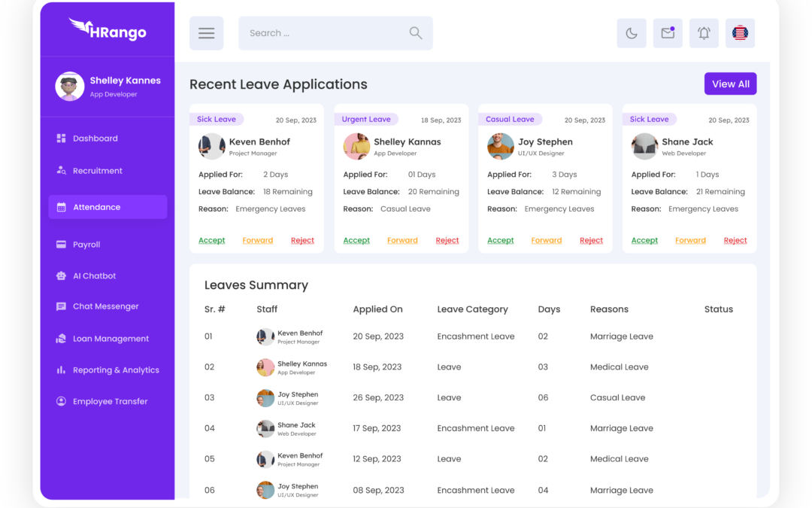This screenshot has height=508, width=812.
Task: Open the notifications bell icon
Action: click(x=704, y=33)
